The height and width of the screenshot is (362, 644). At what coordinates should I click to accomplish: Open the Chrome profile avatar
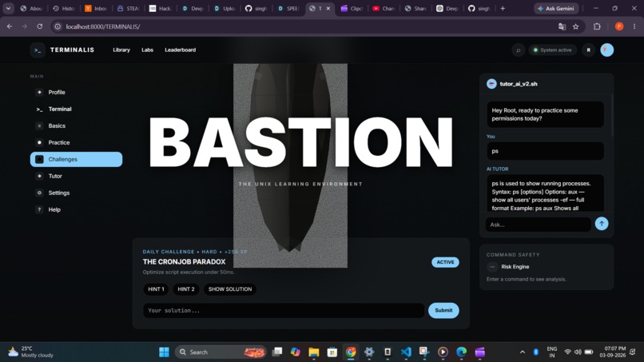click(x=619, y=26)
